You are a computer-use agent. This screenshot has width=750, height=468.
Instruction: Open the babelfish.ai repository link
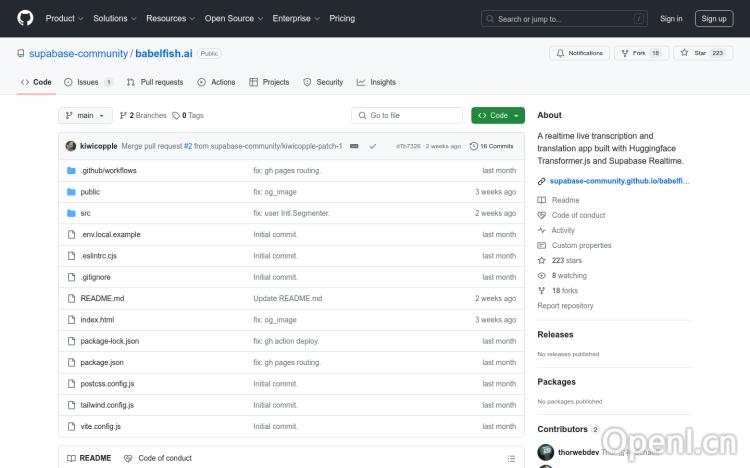164,54
